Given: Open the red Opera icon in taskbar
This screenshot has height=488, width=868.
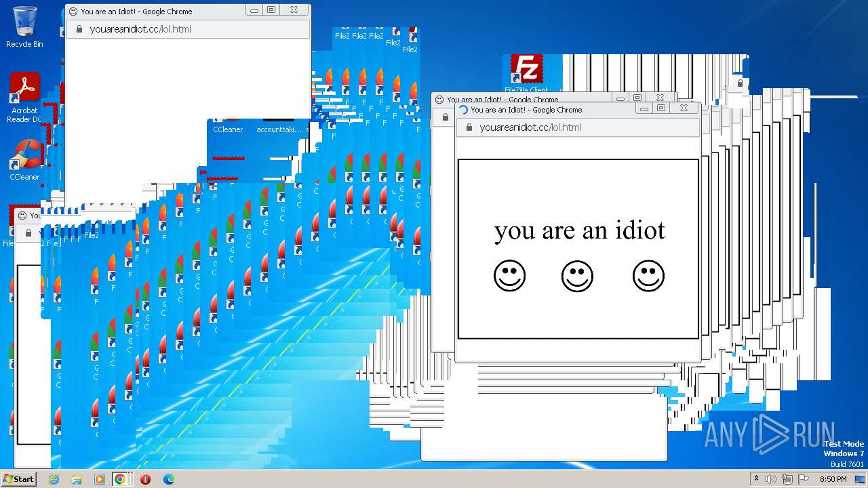Looking at the screenshot, I should coord(145,479).
